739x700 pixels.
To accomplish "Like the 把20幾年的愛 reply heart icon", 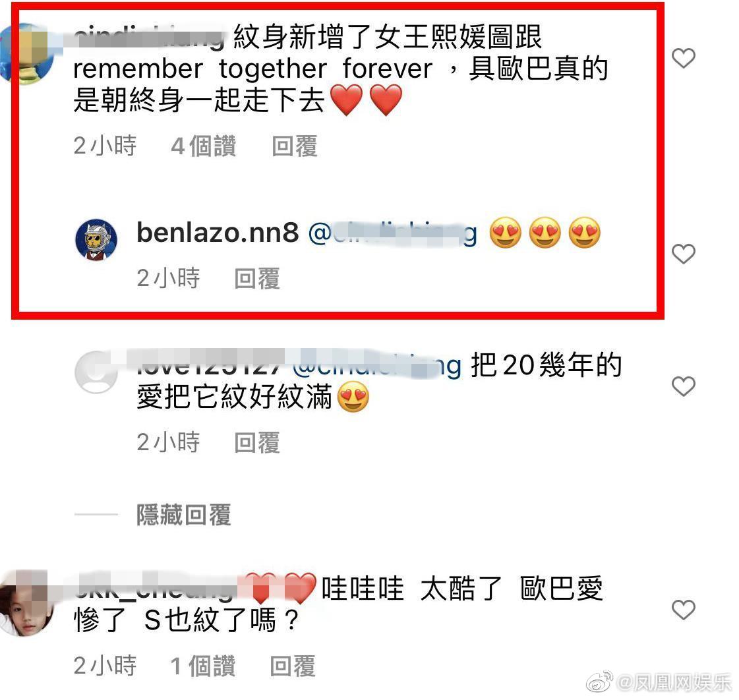I will click(x=684, y=386).
